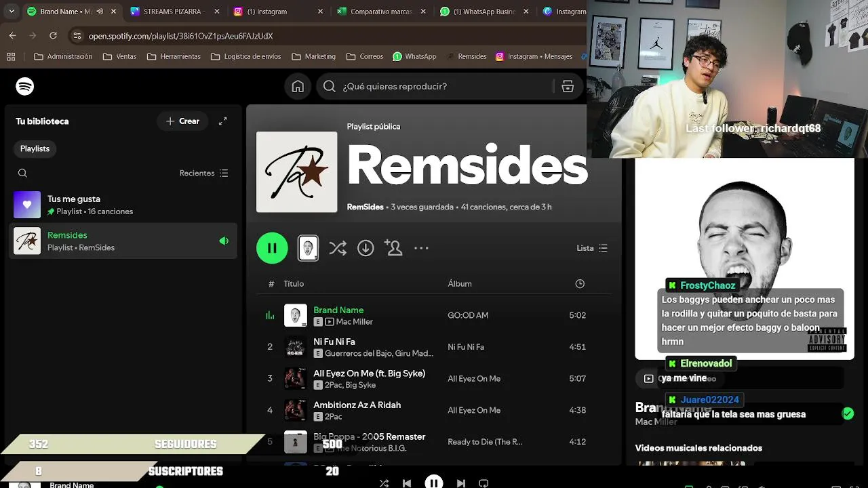The width and height of the screenshot is (868, 488).
Task: Open the Mac Miller preview thumbnail next to play
Action: (308, 248)
